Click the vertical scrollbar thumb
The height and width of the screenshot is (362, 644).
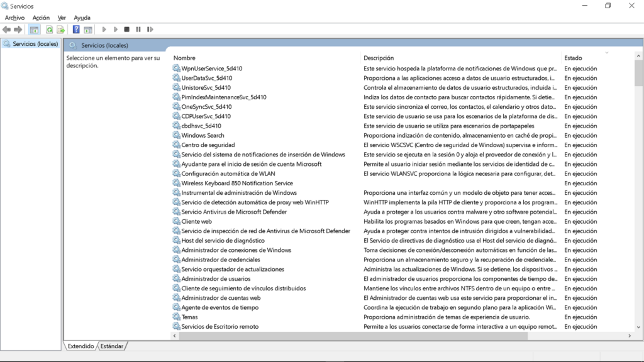coord(638,73)
